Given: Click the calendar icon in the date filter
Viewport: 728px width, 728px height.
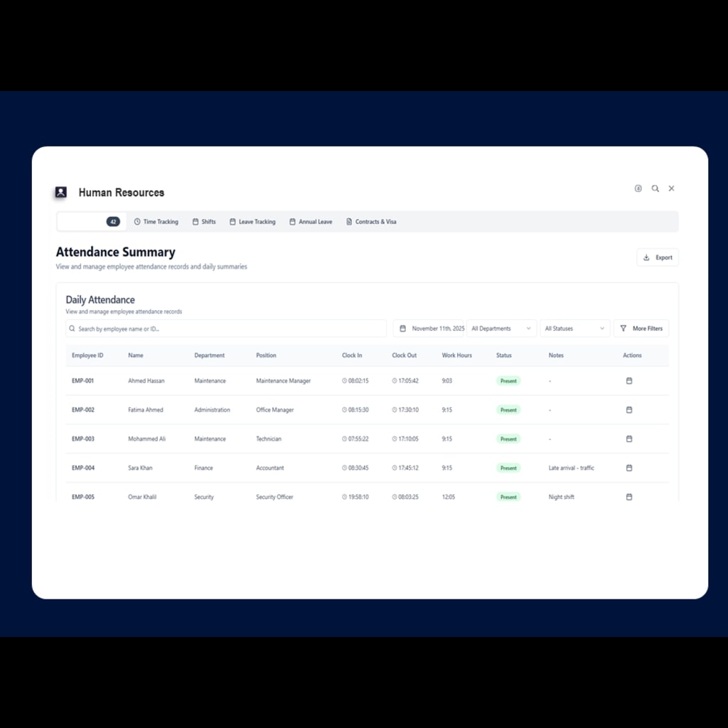Looking at the screenshot, I should point(404,328).
